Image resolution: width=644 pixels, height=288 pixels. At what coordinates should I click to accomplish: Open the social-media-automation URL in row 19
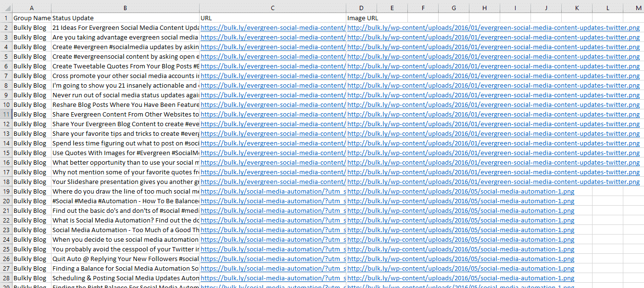coord(273,191)
